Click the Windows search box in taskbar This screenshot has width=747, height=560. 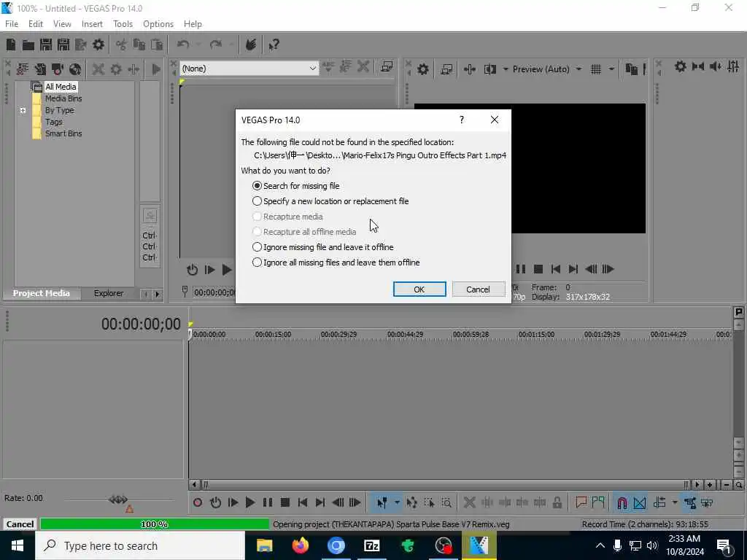[x=140, y=545]
